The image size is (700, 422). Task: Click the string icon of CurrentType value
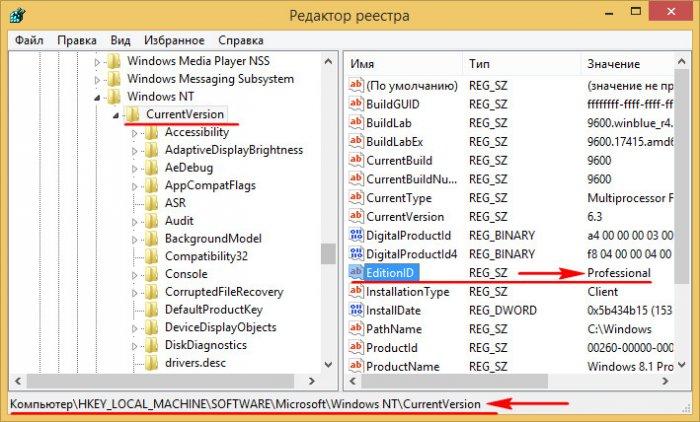(356, 197)
